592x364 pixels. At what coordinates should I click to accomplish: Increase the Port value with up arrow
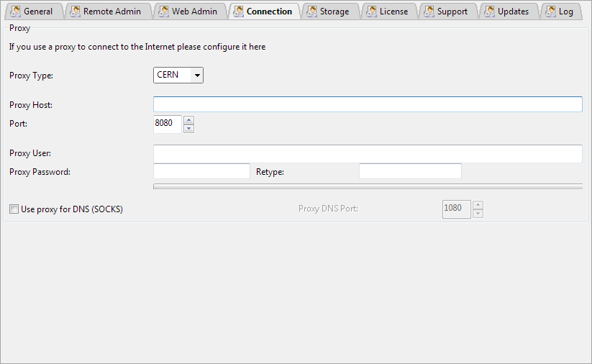[188, 120]
